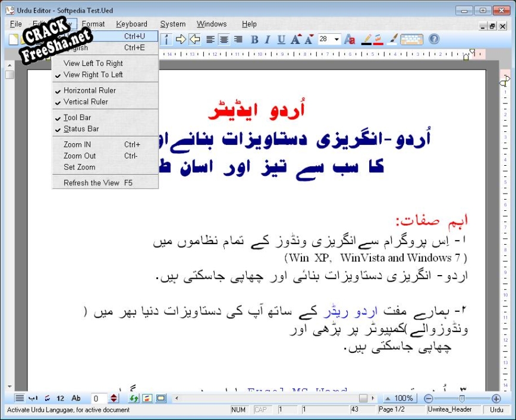The width and height of the screenshot is (516, 420).
Task: Open the on-screen keyboard icon
Action: click(x=411, y=39)
